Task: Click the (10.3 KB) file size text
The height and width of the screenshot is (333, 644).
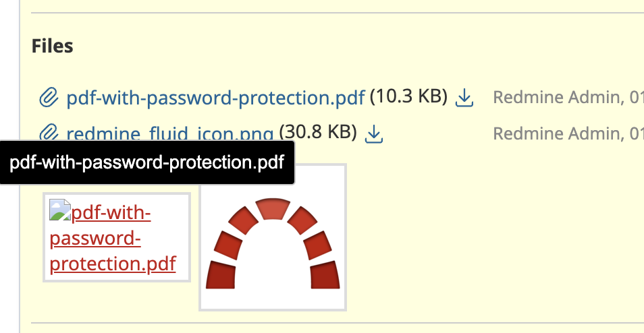Action: 408,96
